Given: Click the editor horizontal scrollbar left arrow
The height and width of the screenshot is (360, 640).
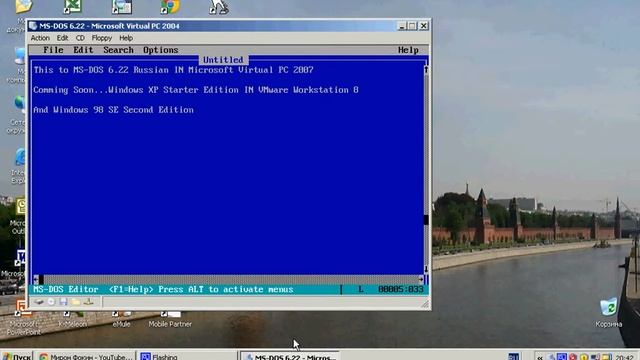Looking at the screenshot, I should tap(36, 279).
